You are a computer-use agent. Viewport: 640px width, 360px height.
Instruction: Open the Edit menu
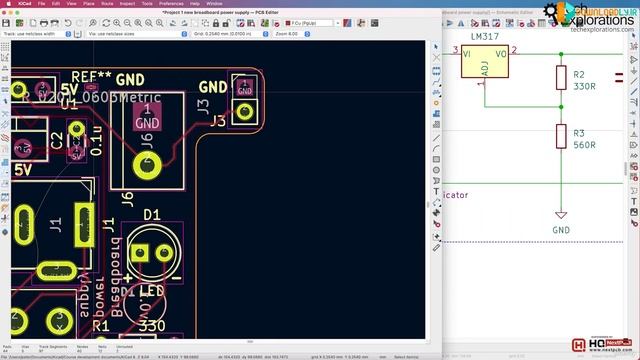[56, 3]
